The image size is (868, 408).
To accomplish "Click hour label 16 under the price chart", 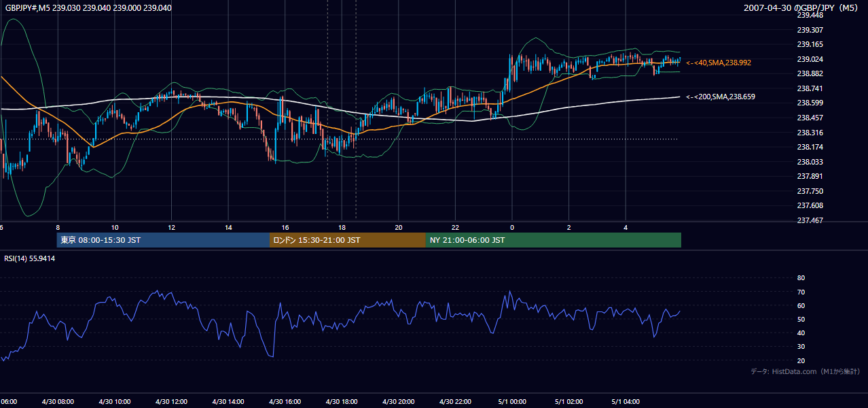I will tap(285, 227).
